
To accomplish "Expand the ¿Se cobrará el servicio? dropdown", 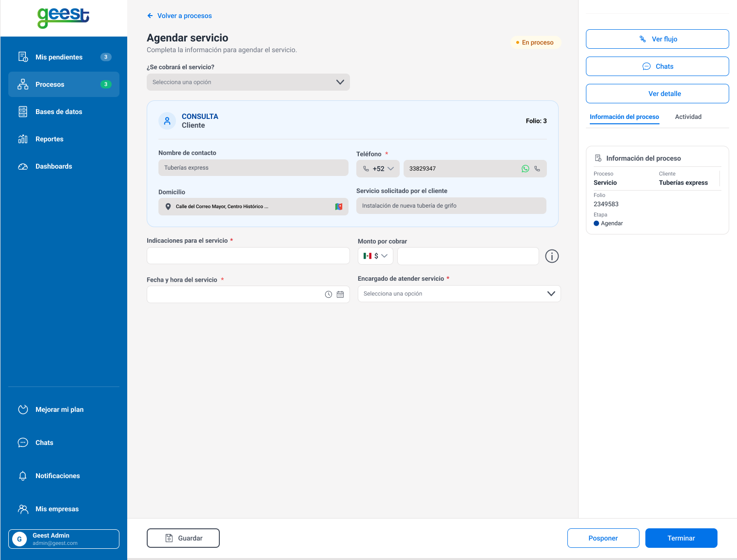I will click(248, 82).
